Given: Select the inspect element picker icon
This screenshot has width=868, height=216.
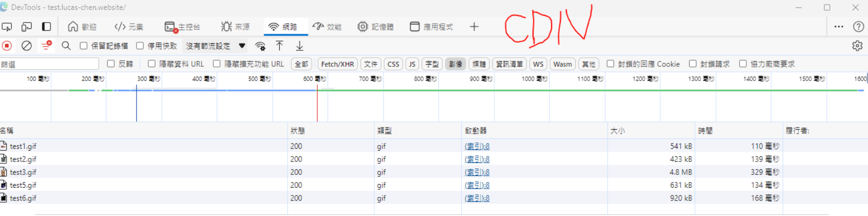Looking at the screenshot, I should pos(7,27).
